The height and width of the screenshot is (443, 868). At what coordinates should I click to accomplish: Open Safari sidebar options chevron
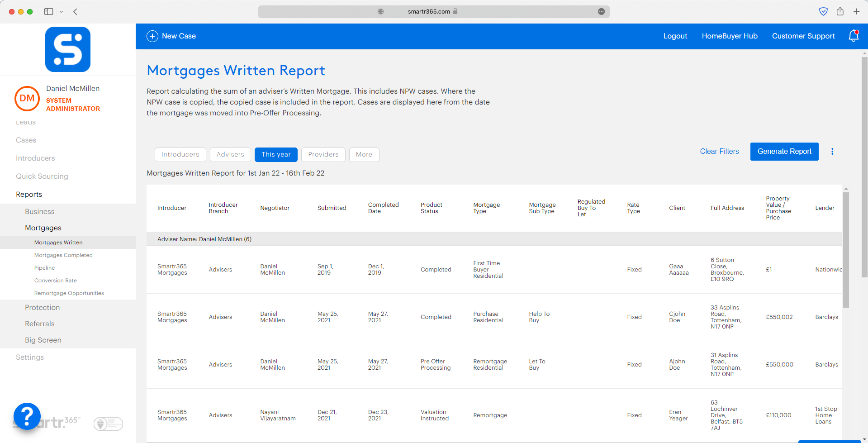pyautogui.click(x=62, y=12)
